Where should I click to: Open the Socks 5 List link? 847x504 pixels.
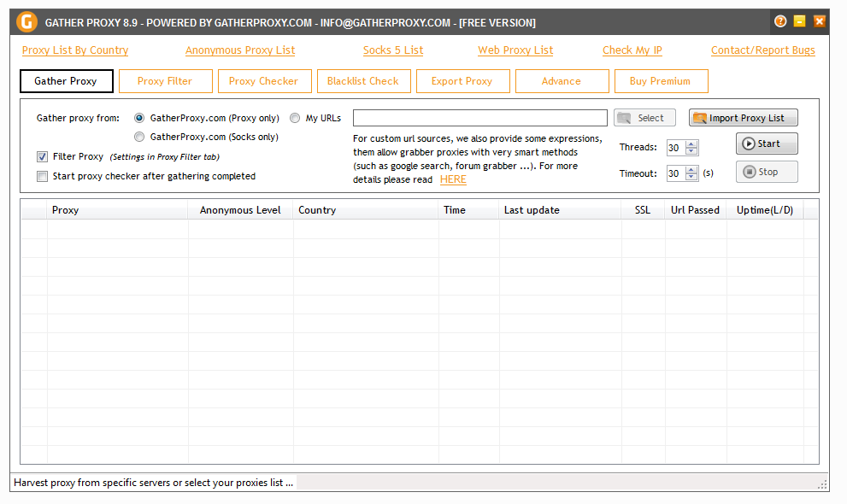(x=393, y=50)
